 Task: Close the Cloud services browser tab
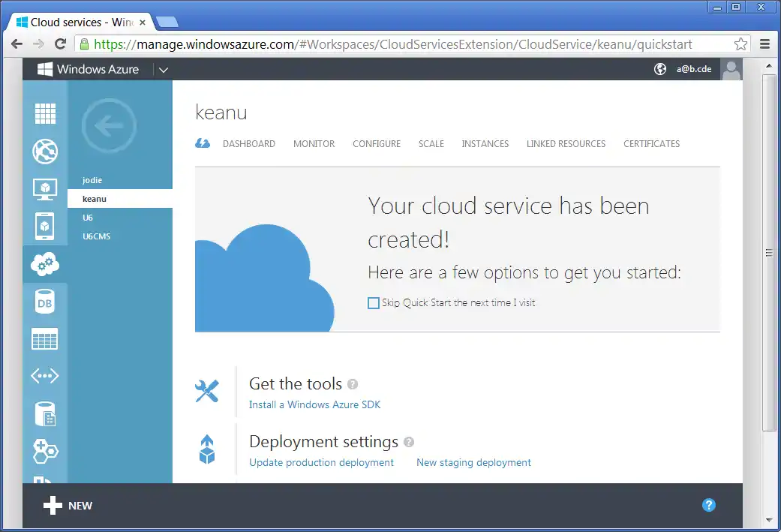pyautogui.click(x=143, y=23)
